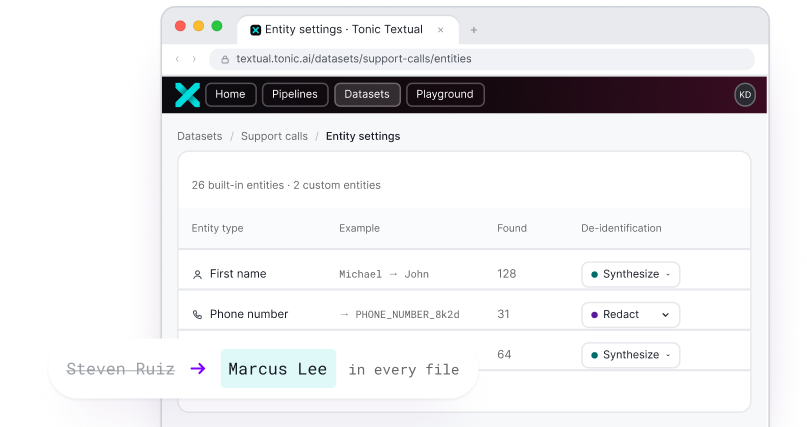This screenshot has width=807, height=427.
Task: Click the Datasets breadcrumb link
Action: (x=200, y=136)
